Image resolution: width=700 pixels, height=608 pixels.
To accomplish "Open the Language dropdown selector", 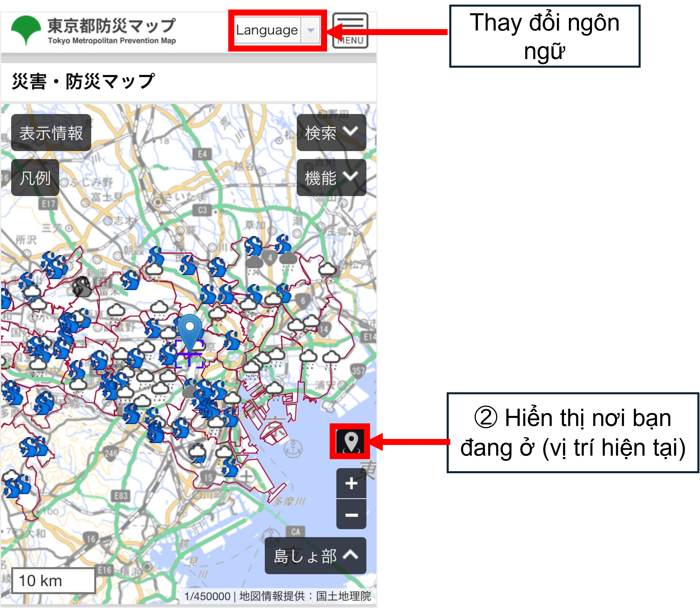I will tap(267, 30).
